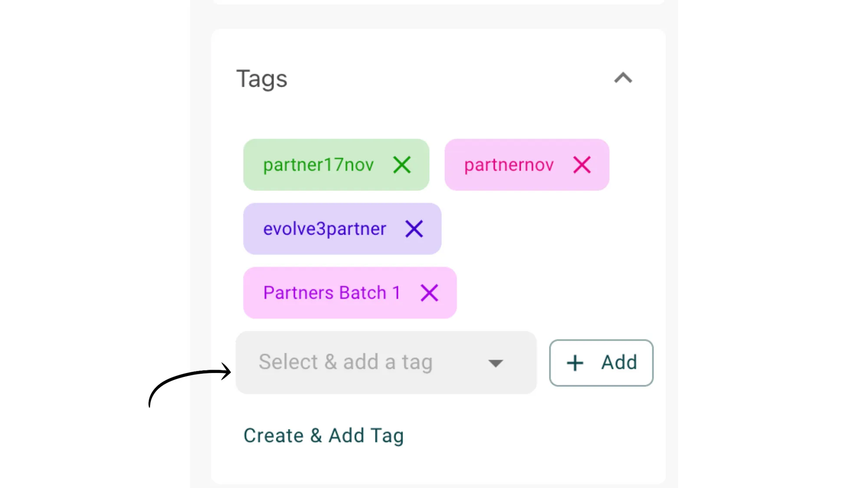This screenshot has height=488, width=868.
Task: Open the tag selection dropdown caret
Action: 496,363
